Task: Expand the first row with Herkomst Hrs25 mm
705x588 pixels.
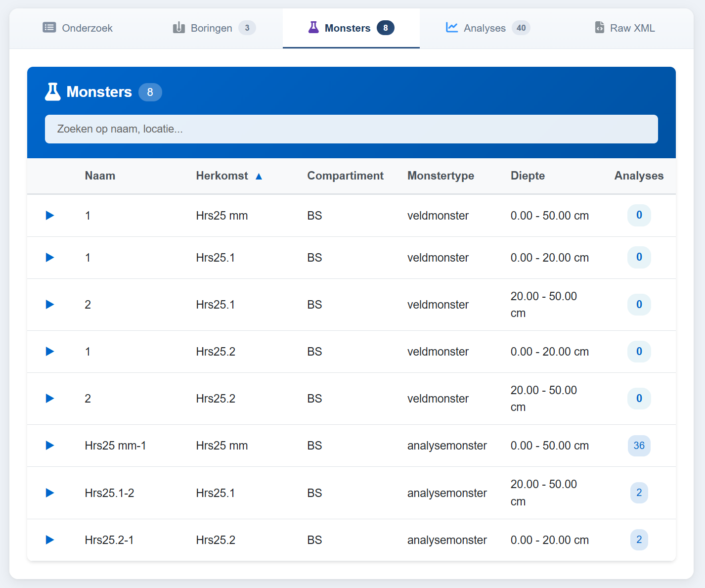Action: 50,215
